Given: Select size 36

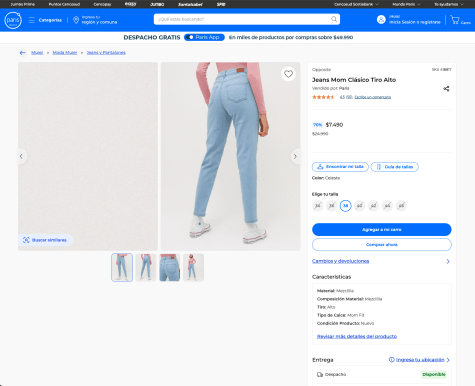Looking at the screenshot, I should point(332,206).
